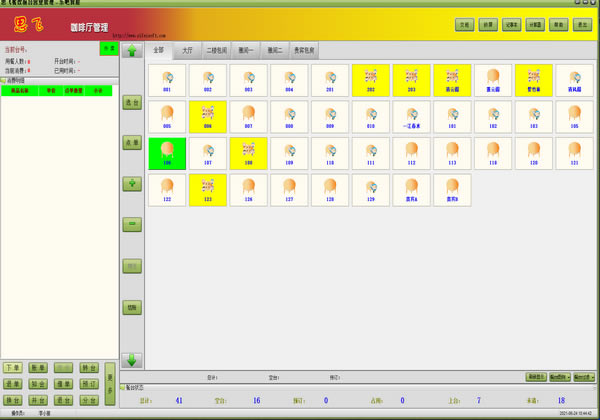
Task: Open the 贵宾包房 tab
Action: [x=315, y=48]
